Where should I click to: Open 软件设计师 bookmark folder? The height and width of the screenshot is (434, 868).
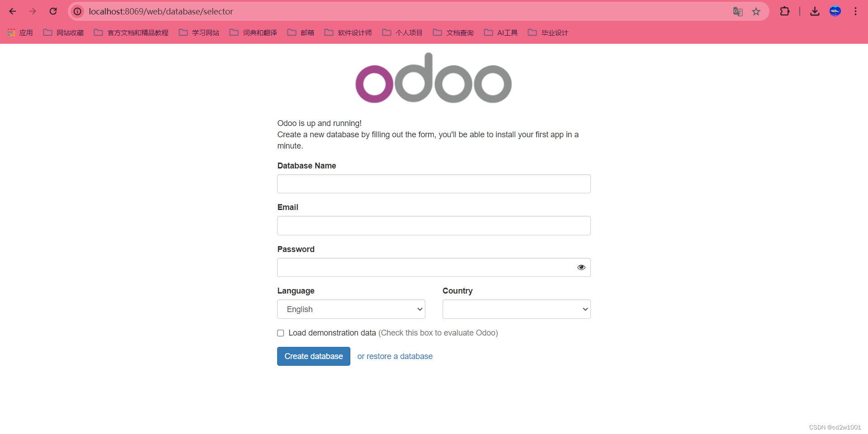[x=348, y=33]
